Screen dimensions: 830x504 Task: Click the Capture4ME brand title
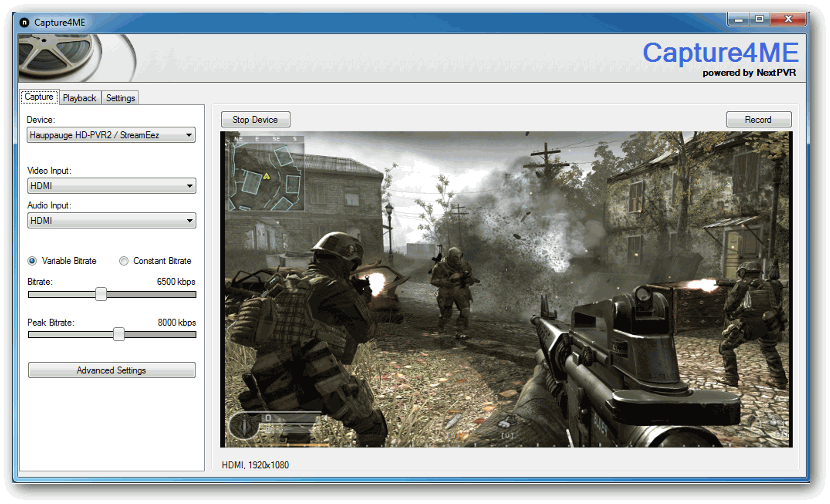(720, 53)
